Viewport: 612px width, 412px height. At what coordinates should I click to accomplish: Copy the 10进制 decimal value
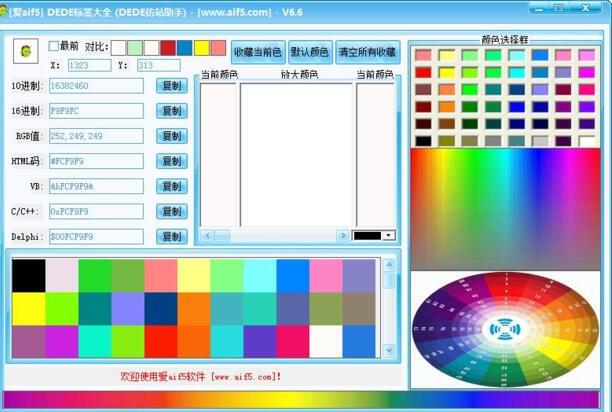pos(172,86)
